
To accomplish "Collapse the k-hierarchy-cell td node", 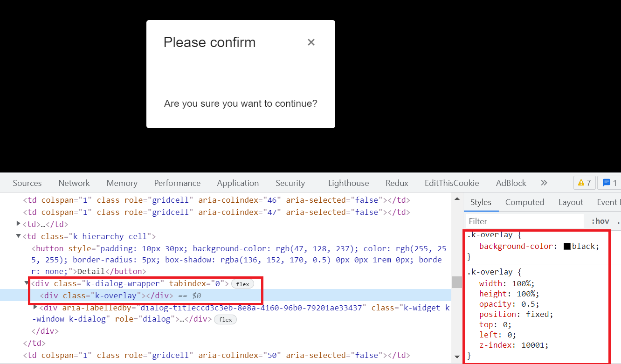I will point(19,236).
